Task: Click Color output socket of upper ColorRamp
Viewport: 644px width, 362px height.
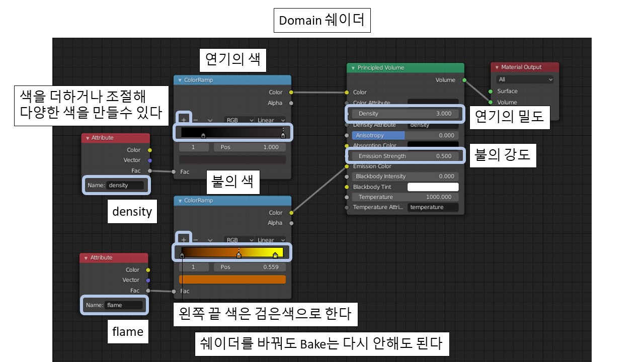Action: (291, 92)
